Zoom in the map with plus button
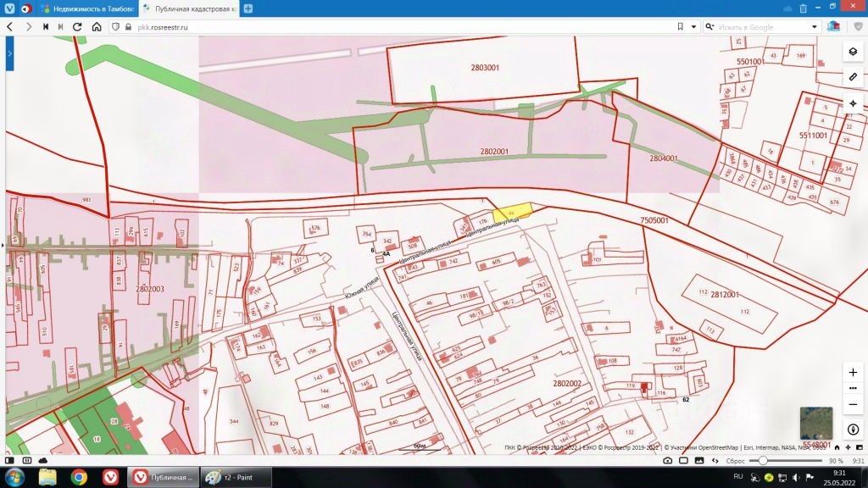Screen dimensions: 868x488 [853, 373]
